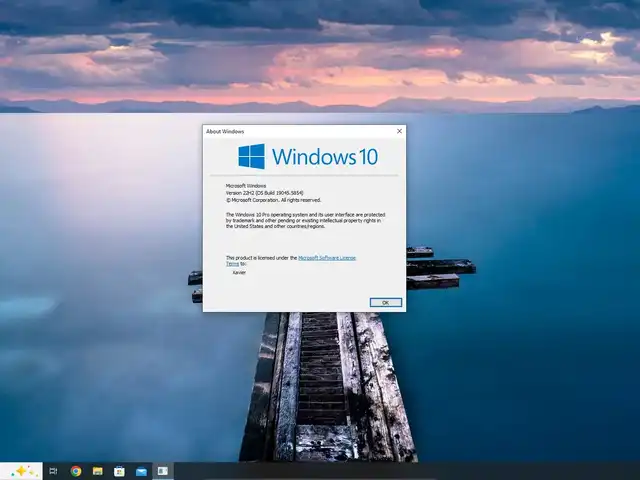The width and height of the screenshot is (640, 480).
Task: Open File Explorer from the taskbar
Action: [98, 471]
